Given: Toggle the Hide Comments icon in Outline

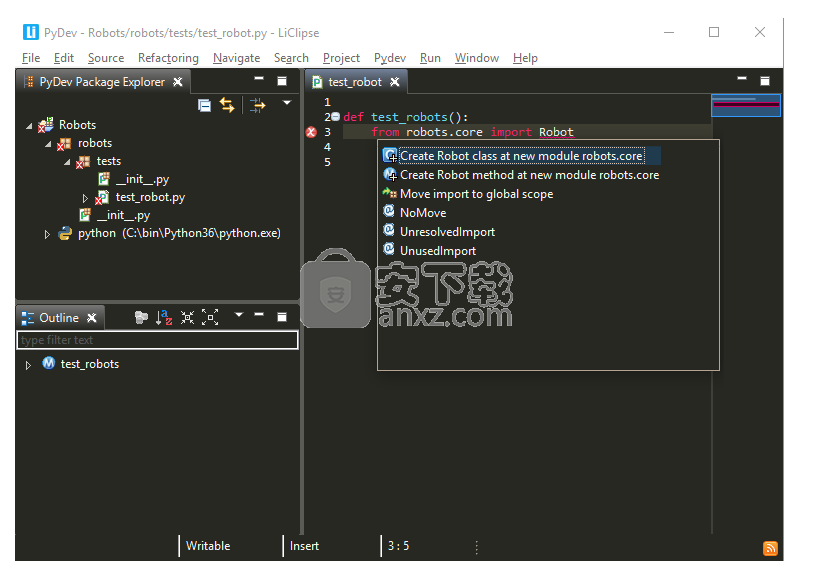Looking at the screenshot, I should point(141,317).
